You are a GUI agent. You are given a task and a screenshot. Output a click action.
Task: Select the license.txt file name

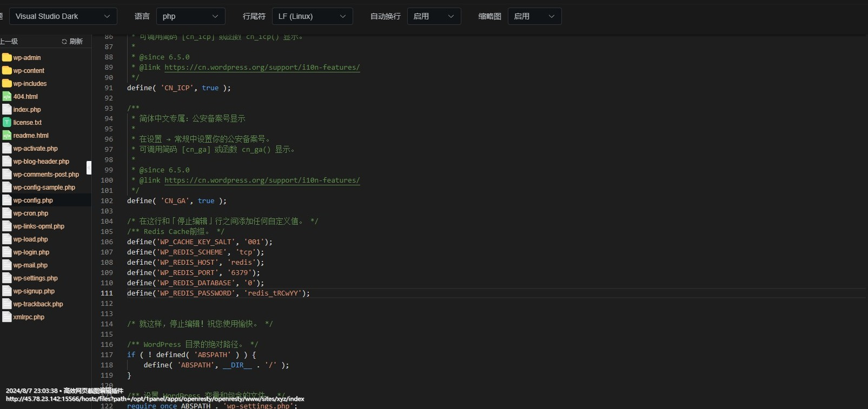click(28, 122)
